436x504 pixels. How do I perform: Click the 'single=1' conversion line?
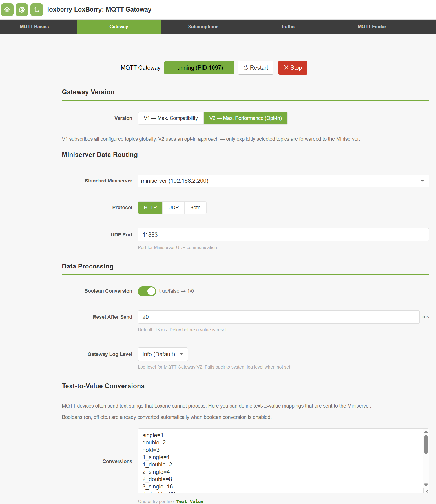153,435
